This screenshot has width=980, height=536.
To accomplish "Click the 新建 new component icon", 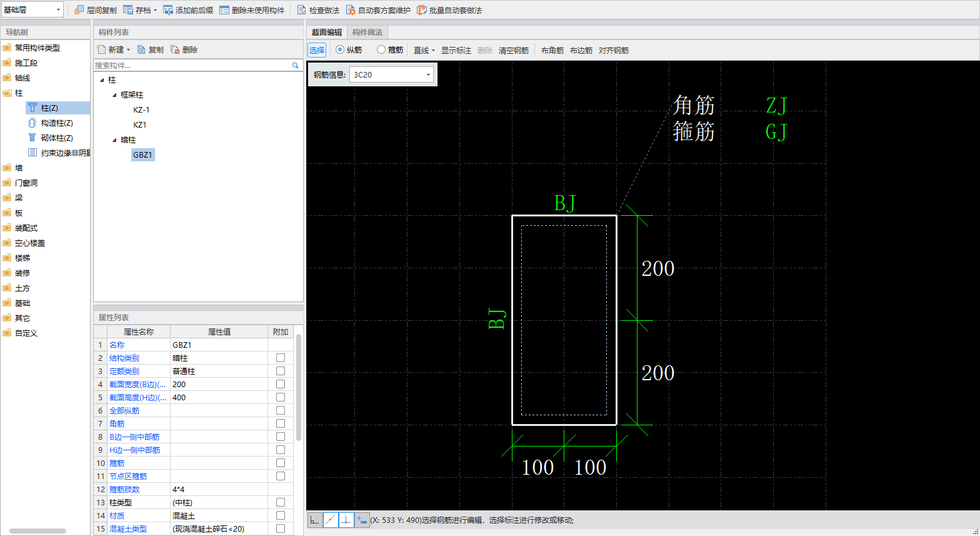I will click(101, 49).
